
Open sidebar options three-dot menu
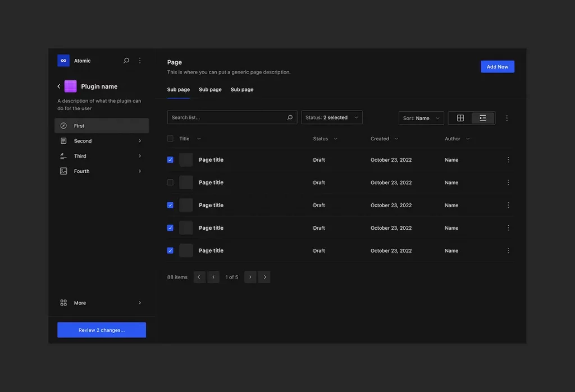[x=140, y=61]
